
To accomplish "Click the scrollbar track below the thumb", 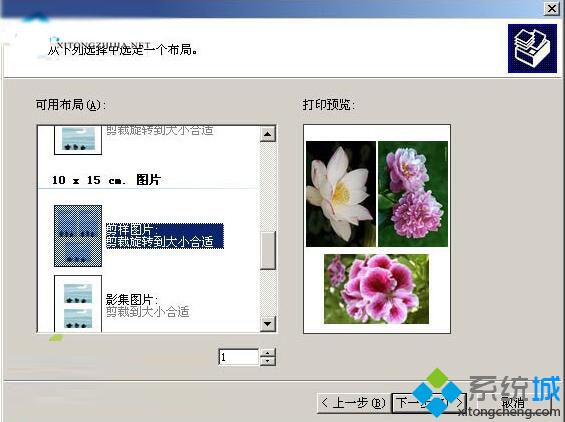I will [268, 293].
